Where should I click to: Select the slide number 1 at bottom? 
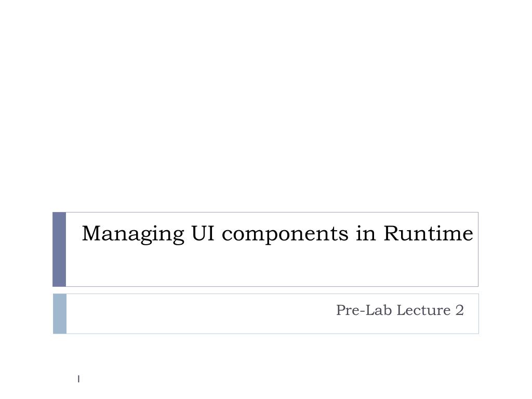point(79,379)
